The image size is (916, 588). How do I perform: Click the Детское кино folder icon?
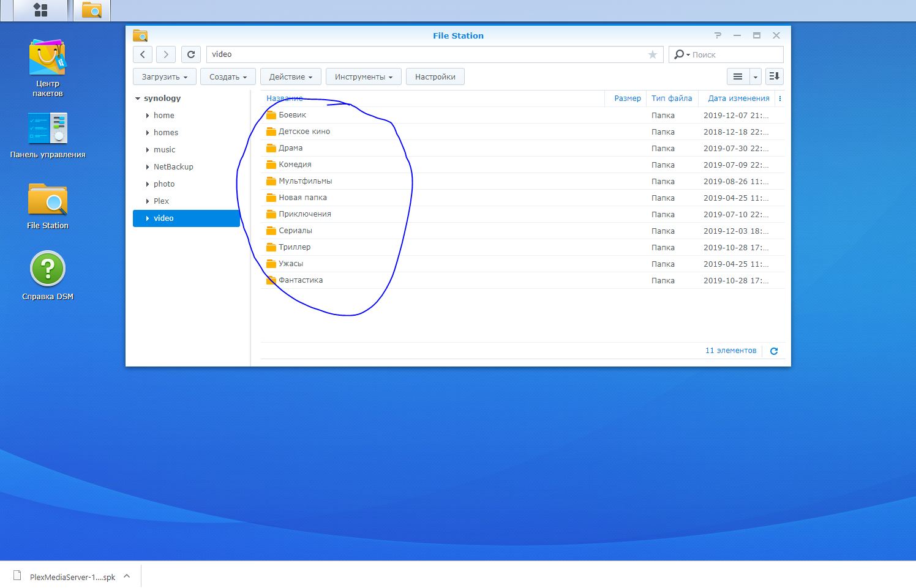271,132
